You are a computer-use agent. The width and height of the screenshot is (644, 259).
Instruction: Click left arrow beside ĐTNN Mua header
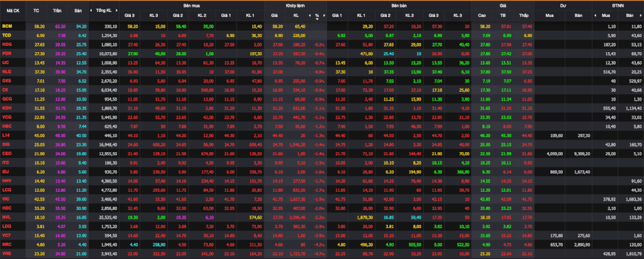595,16
